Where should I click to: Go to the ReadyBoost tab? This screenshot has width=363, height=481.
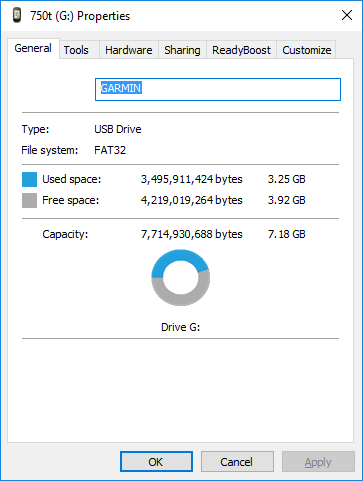[241, 50]
